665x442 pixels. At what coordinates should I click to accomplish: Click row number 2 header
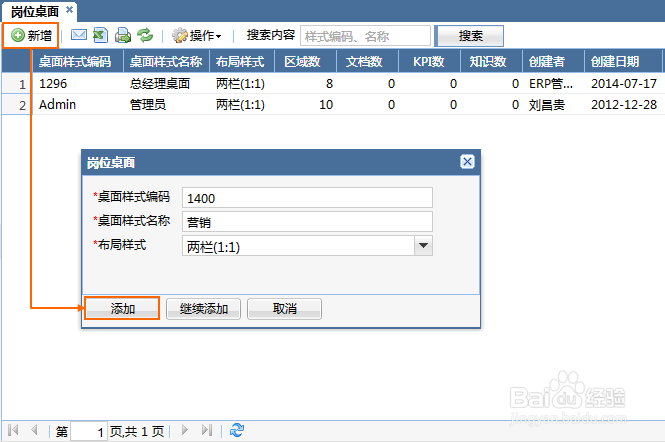pos(17,105)
